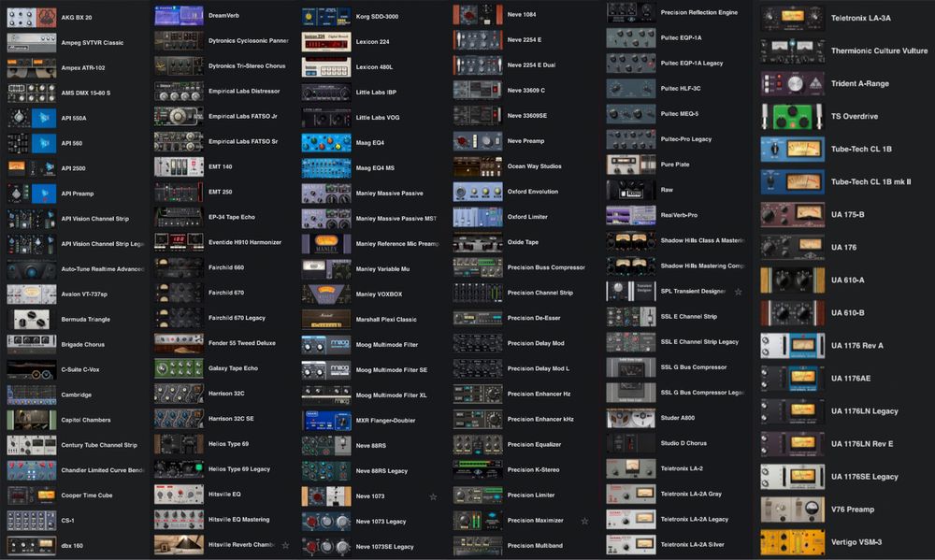
Task: Select the "dbx 160" entry
Action: pos(72,546)
